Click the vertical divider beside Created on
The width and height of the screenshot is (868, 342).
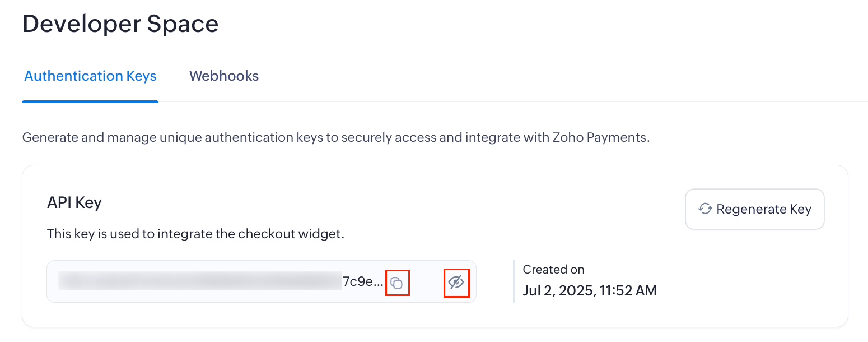(514, 281)
